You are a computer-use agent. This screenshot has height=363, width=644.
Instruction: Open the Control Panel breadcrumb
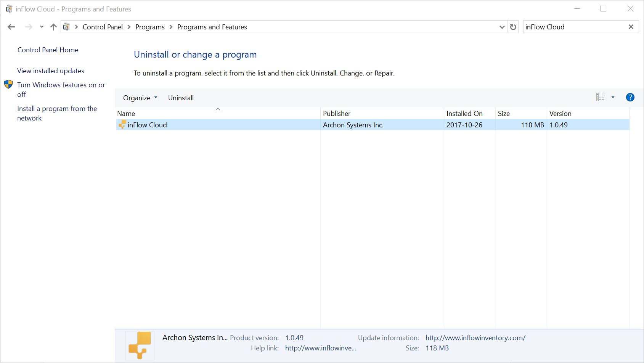[x=103, y=27]
